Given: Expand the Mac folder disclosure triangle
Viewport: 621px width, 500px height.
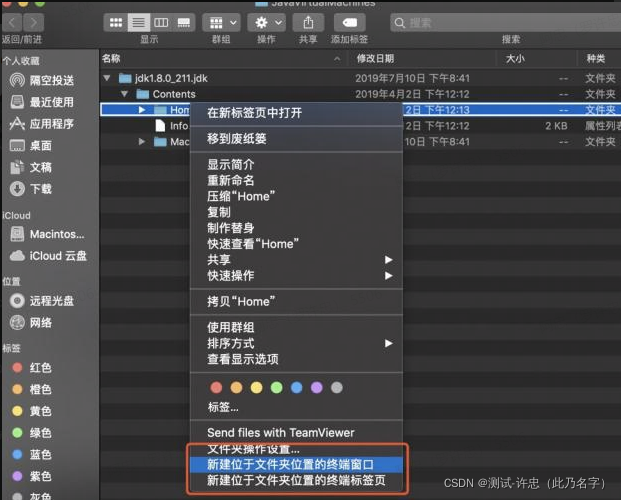Looking at the screenshot, I should coord(142,141).
